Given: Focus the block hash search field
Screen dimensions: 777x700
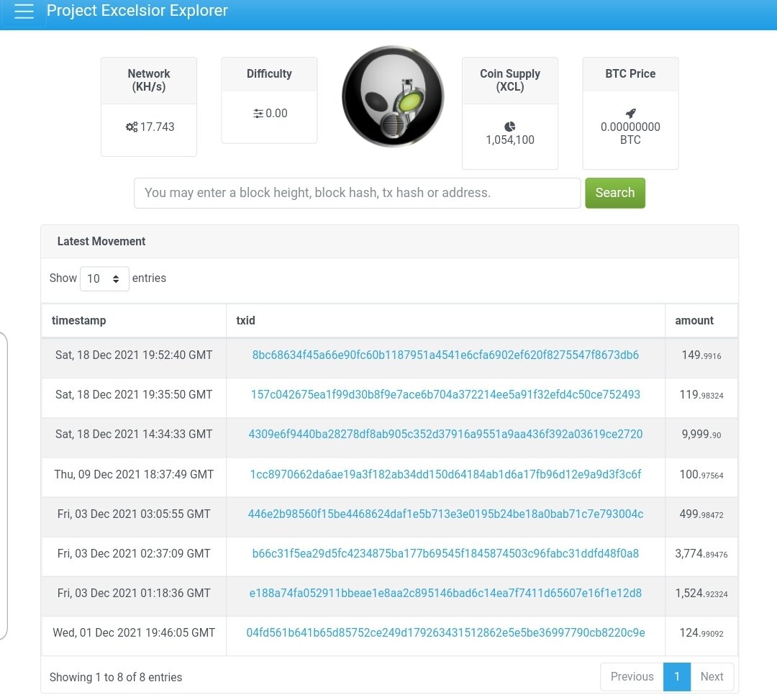Looking at the screenshot, I should (358, 193).
